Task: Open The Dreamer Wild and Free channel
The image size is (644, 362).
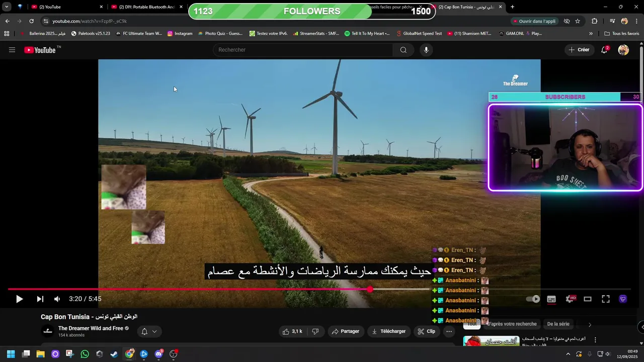Action: pyautogui.click(x=91, y=328)
